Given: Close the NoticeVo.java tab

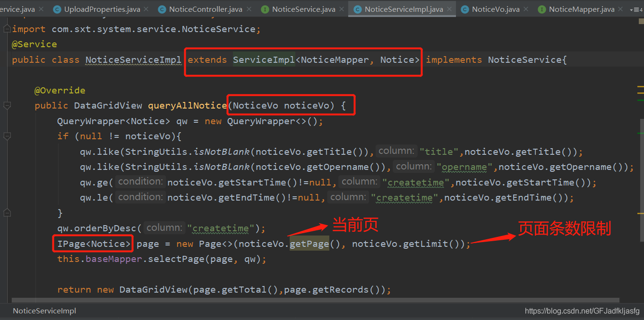Looking at the screenshot, I should tap(525, 9).
